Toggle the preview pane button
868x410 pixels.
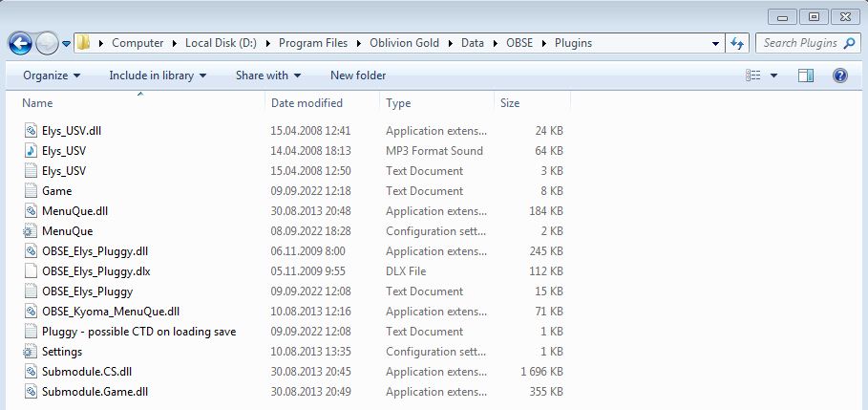pos(805,76)
